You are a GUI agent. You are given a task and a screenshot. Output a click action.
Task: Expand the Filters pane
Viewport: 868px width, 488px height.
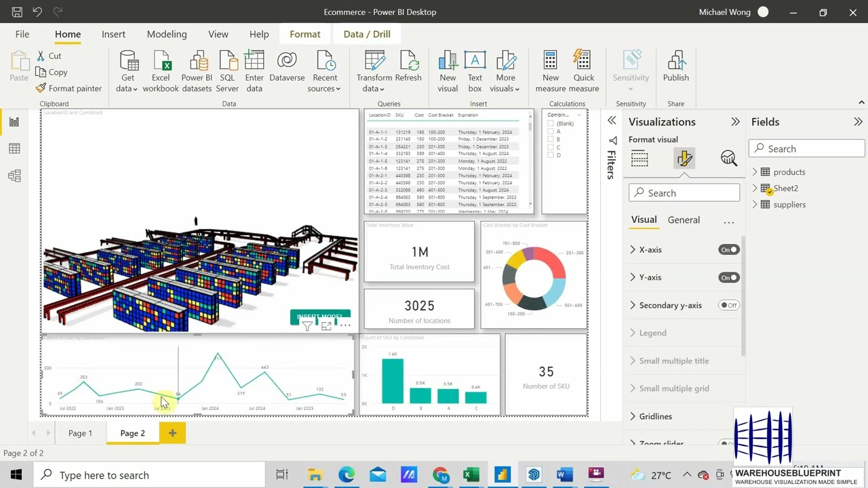click(x=612, y=121)
